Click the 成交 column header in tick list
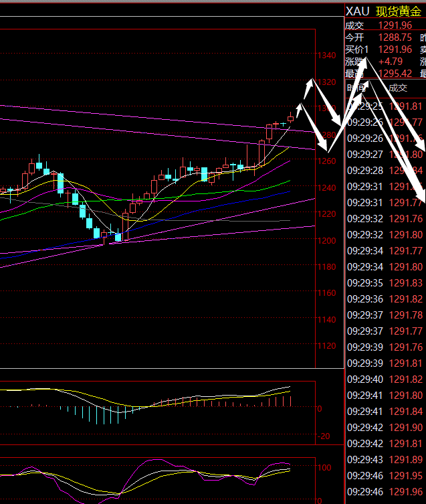This screenshot has width=426, height=504. tap(398, 88)
